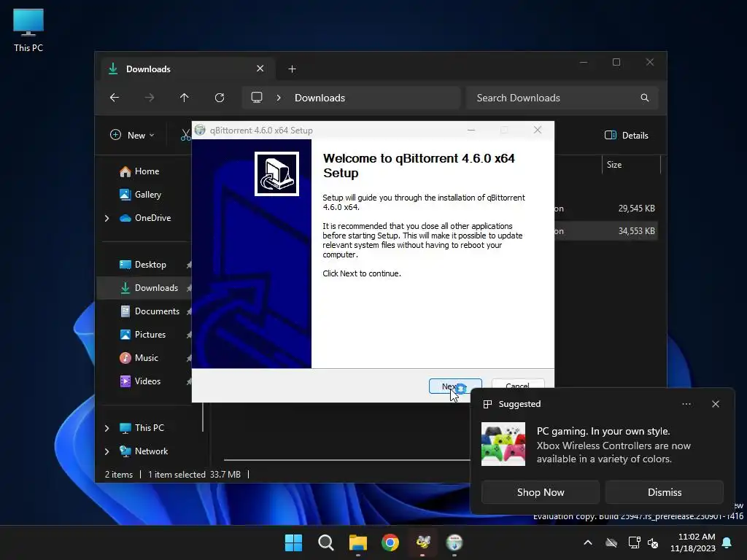
Task: Refresh the Downloads folder
Action: [x=219, y=98]
